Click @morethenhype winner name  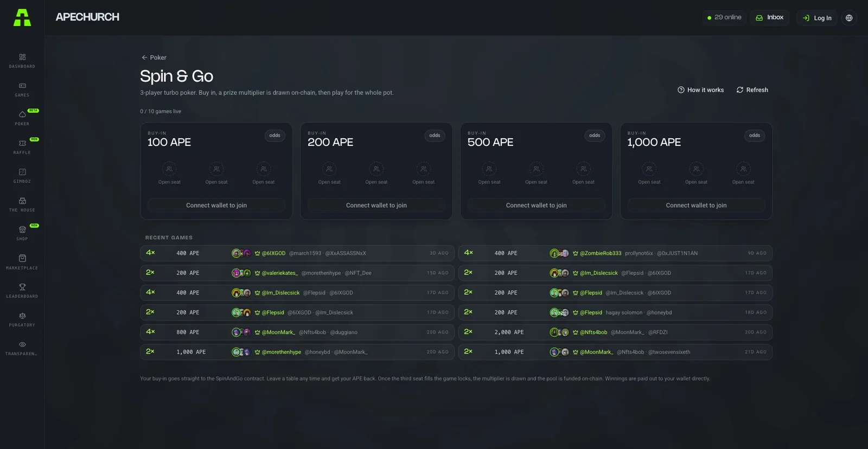[x=282, y=352]
